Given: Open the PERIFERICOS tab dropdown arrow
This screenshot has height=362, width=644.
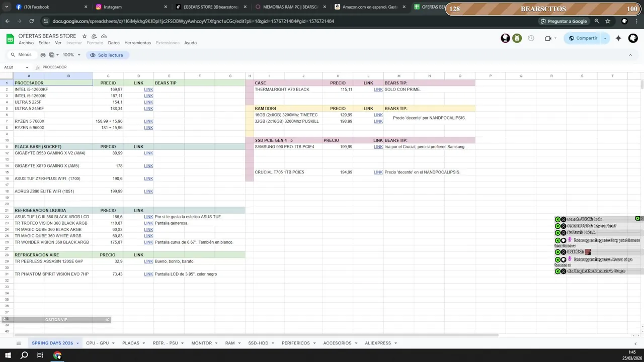Looking at the screenshot, I should coord(314,343).
